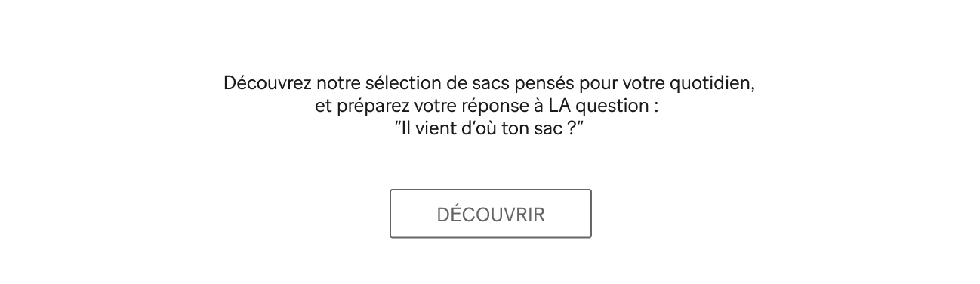Click the line "et préparez votre réponse"
Viewport: 980px width, 284px height.
pos(488,106)
